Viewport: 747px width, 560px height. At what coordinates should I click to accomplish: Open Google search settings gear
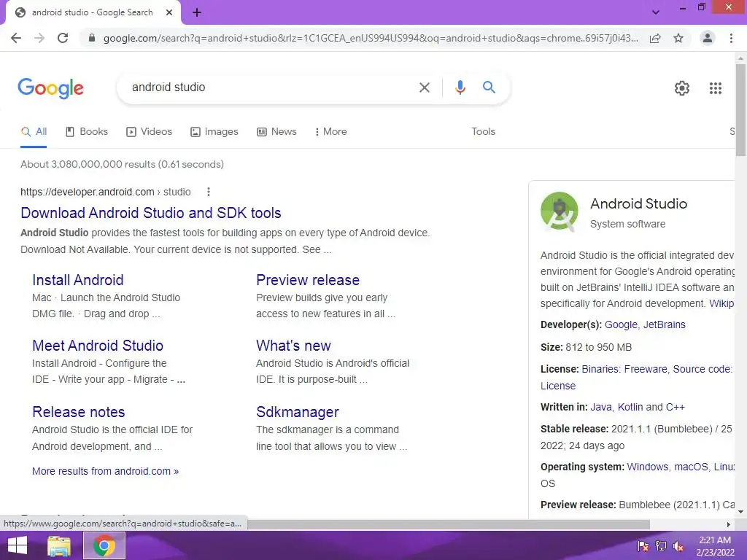click(682, 88)
